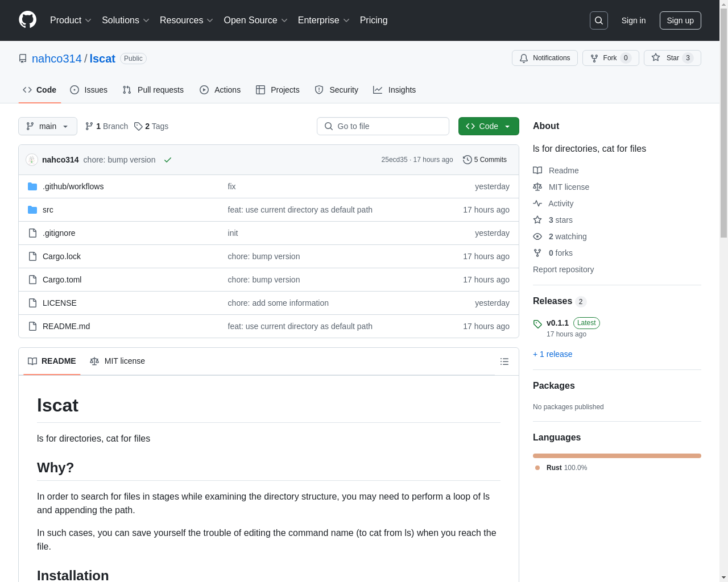Click the .github/workflows folder icon
728x582 pixels.
click(x=32, y=186)
